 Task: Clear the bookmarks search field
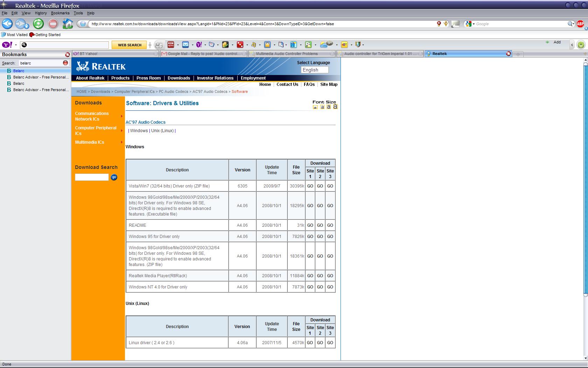[65, 63]
